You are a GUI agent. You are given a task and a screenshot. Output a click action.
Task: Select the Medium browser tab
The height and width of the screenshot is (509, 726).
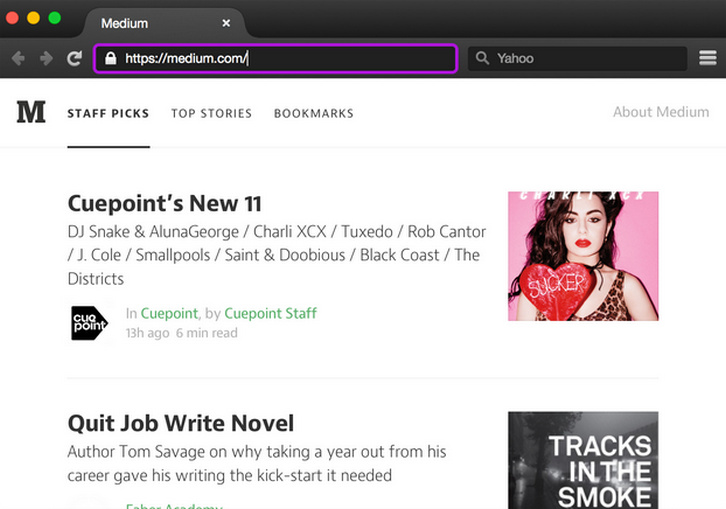tap(150, 23)
